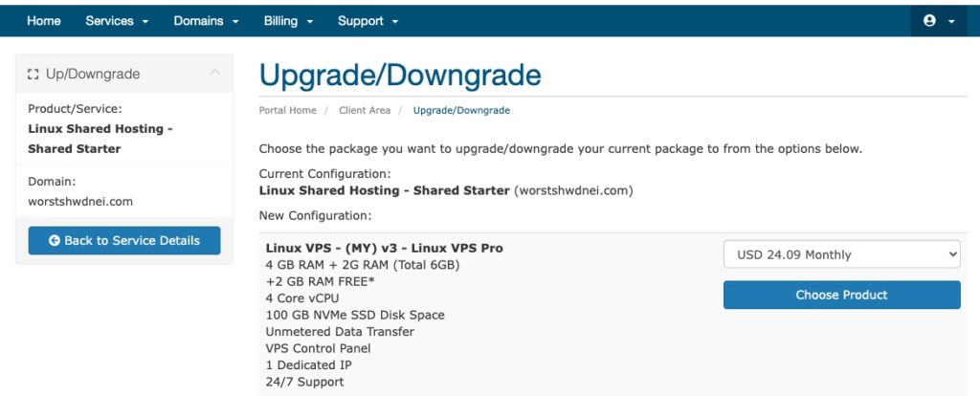Click the Linux VPS Pro product title
Image resolution: width=980 pixels, height=396 pixels.
[385, 248]
